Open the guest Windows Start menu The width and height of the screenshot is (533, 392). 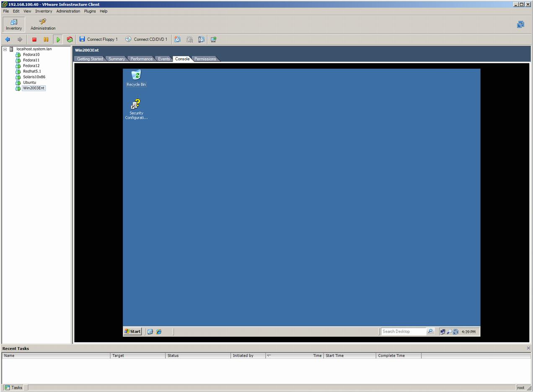pos(133,331)
